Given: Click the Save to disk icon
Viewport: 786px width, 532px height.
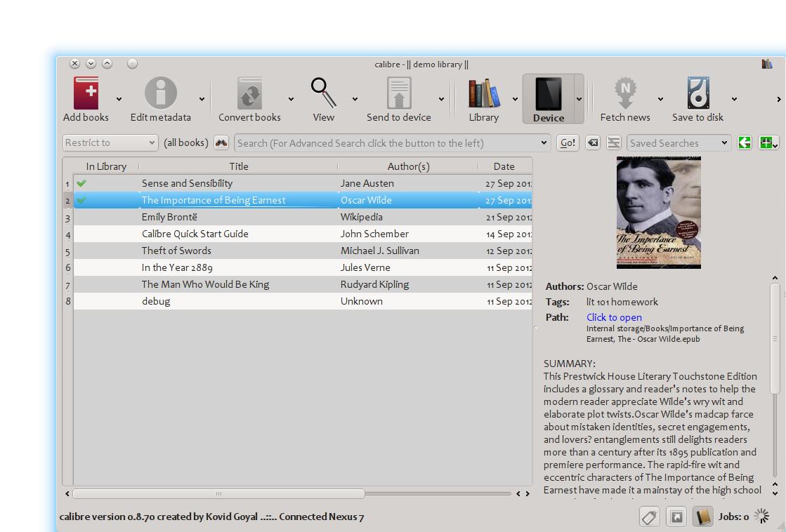Looking at the screenshot, I should pyautogui.click(x=697, y=93).
